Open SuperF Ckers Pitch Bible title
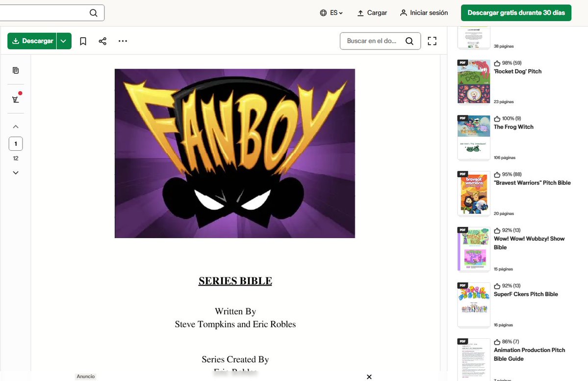The image size is (588, 381). (x=526, y=294)
